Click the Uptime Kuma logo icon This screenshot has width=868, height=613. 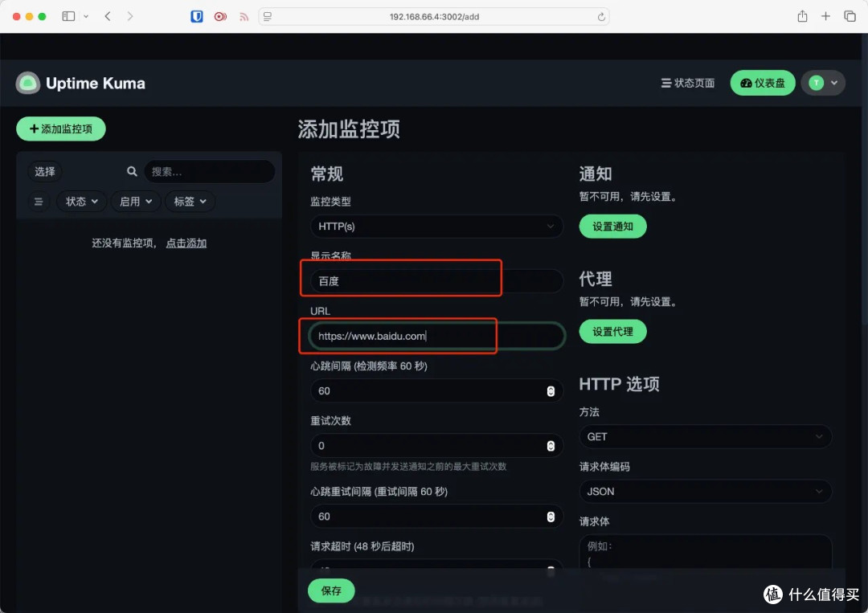(x=27, y=83)
